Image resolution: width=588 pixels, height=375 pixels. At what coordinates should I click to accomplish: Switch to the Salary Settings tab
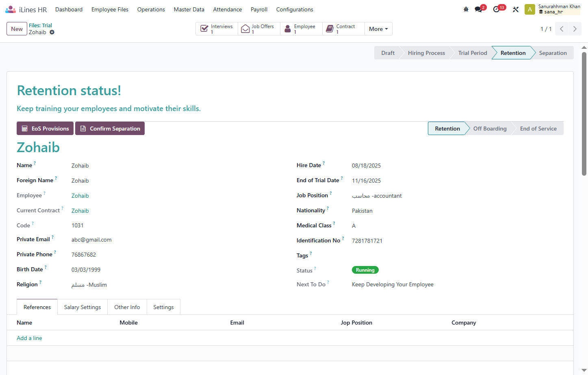pyautogui.click(x=82, y=307)
